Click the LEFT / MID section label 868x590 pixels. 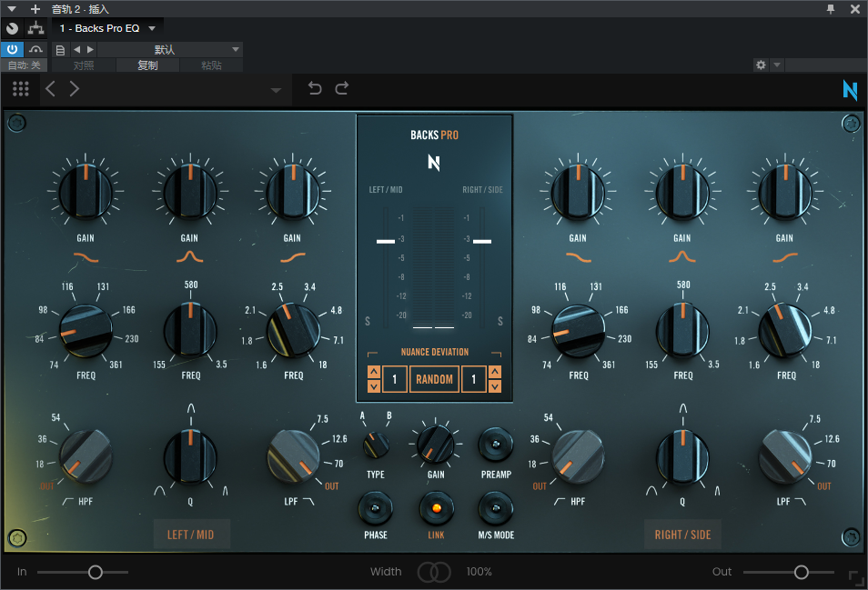point(191,535)
